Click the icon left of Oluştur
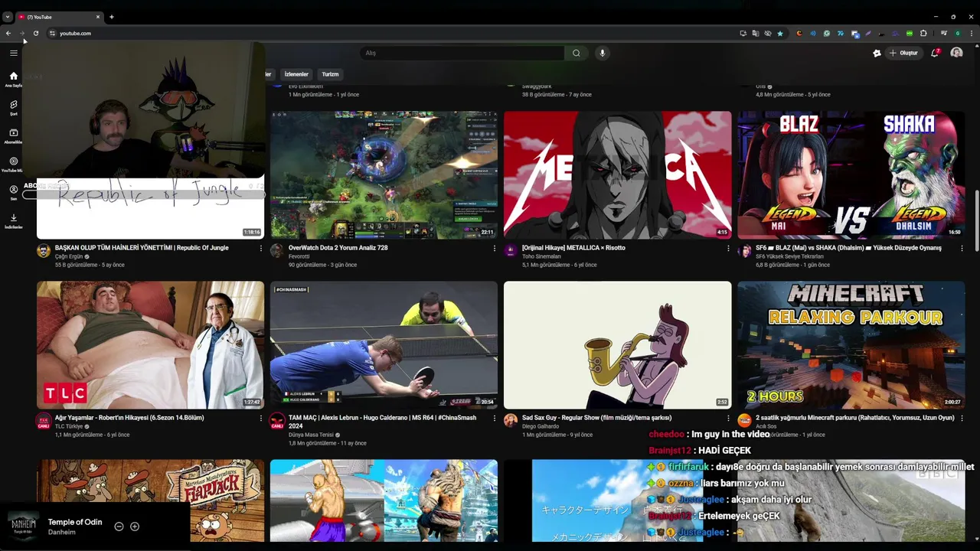 pyautogui.click(x=877, y=53)
